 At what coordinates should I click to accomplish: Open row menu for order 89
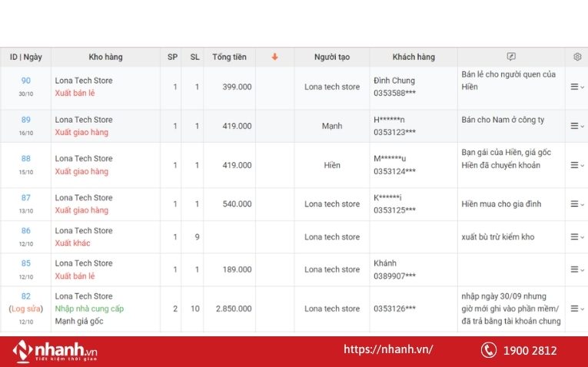pyautogui.click(x=576, y=126)
